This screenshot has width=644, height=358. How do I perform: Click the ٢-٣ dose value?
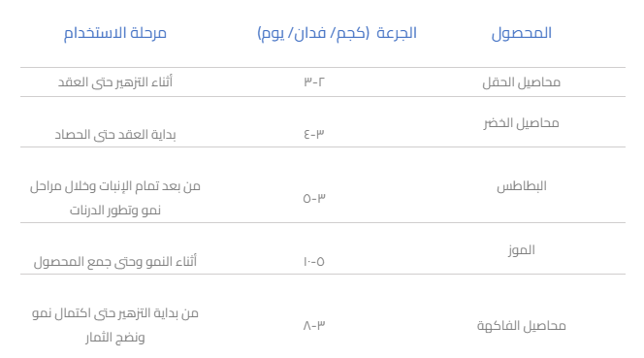tap(314, 81)
